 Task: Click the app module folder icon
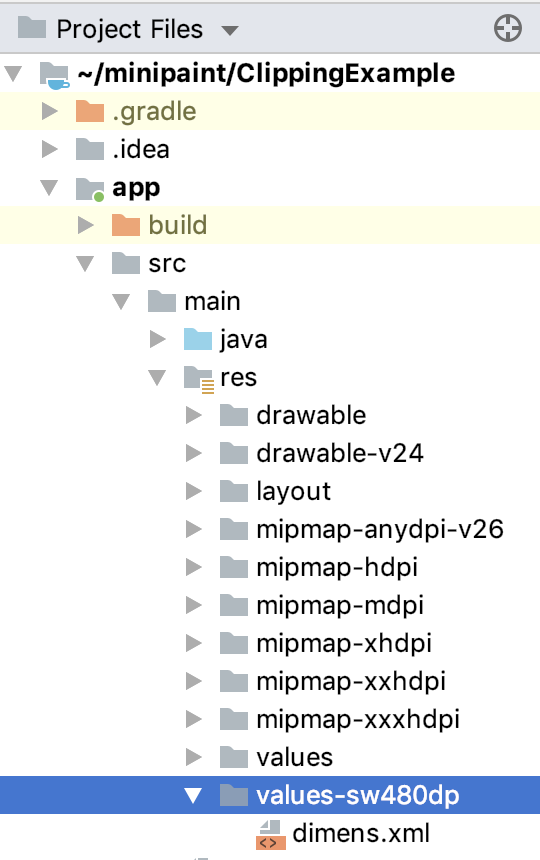click(x=90, y=189)
